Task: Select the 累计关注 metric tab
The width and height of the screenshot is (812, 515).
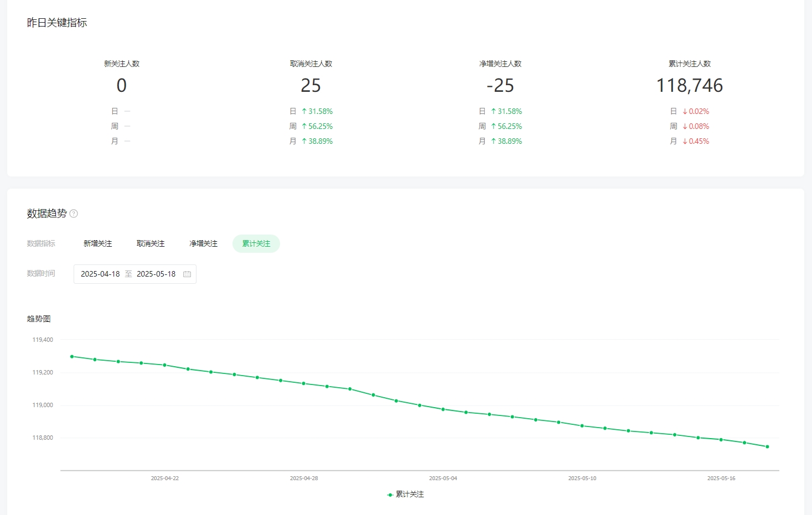Action: click(256, 244)
